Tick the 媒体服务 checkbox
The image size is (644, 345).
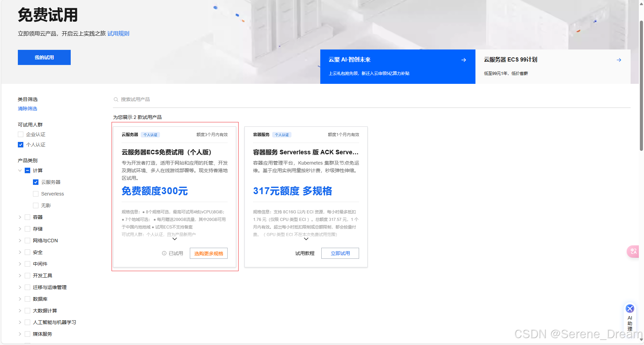tap(27, 334)
